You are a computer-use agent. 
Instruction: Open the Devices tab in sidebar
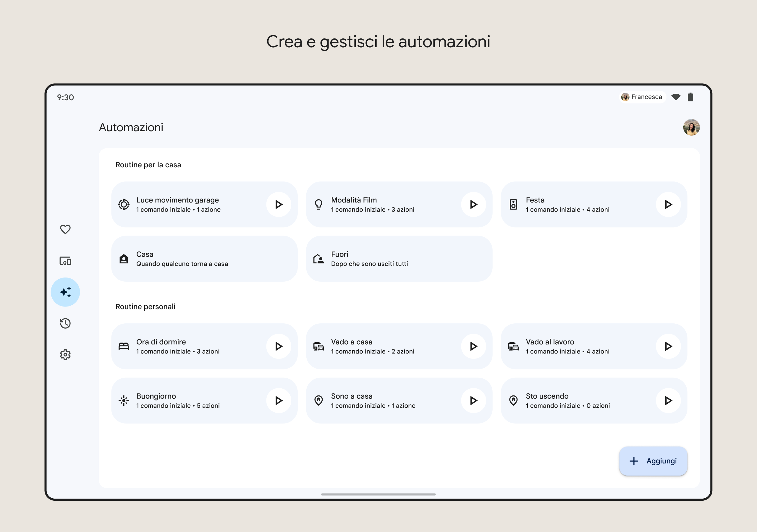65,261
